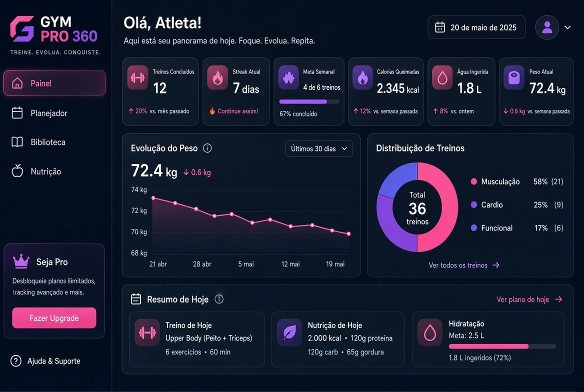Click the flame icon on Streak Atual card
Viewport: 584px width, 392px height.
click(217, 77)
